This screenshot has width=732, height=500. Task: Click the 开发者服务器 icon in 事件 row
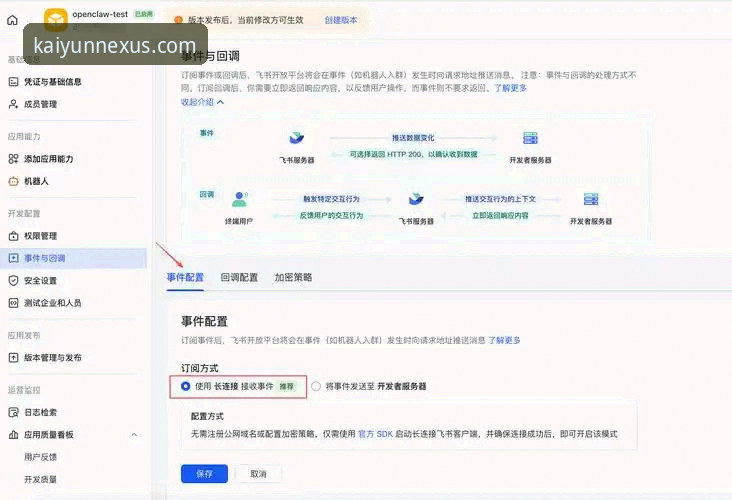(x=530, y=138)
